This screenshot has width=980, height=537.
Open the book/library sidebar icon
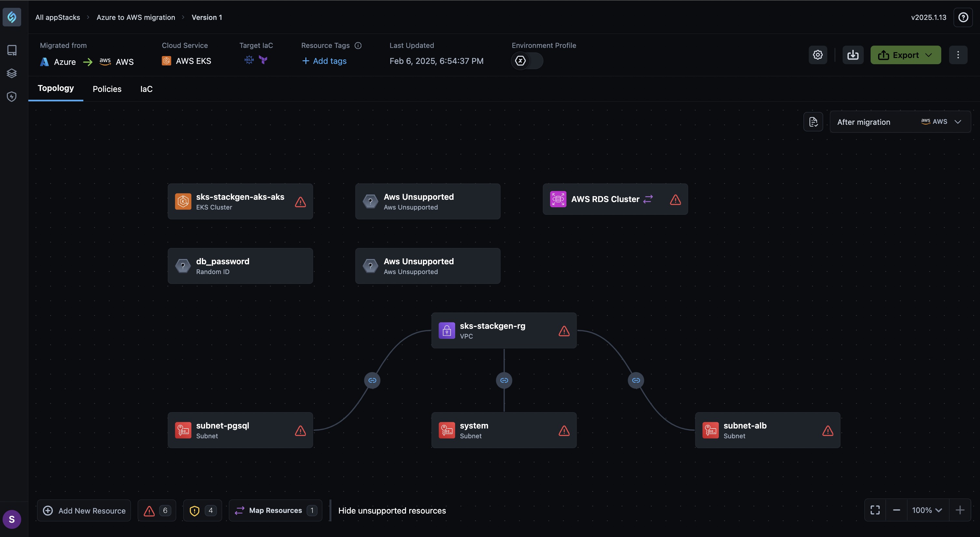coord(12,50)
